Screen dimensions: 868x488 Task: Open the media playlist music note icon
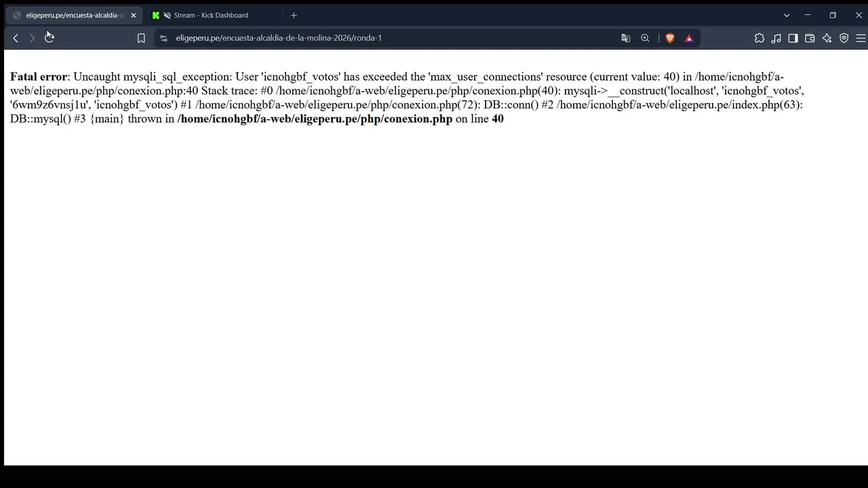(x=776, y=38)
